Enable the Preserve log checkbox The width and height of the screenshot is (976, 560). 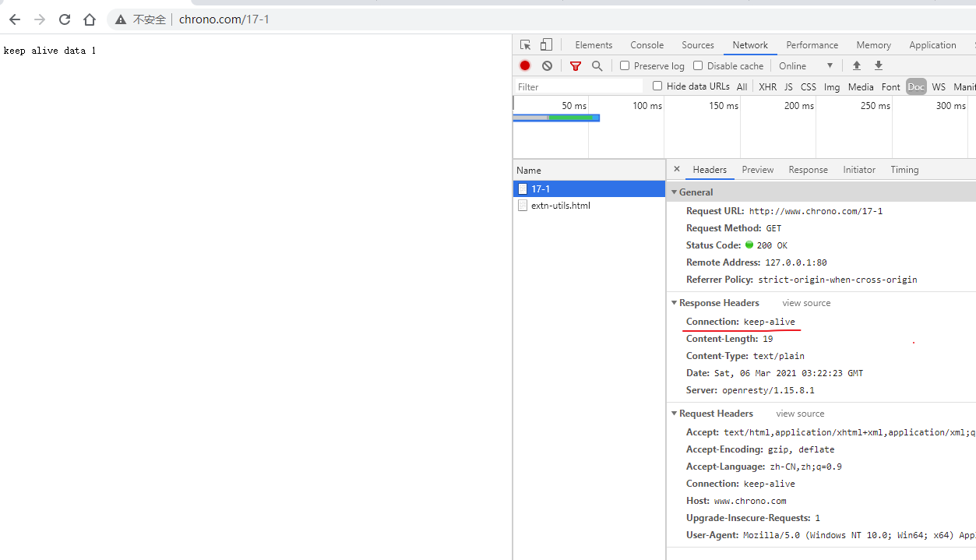coord(625,66)
